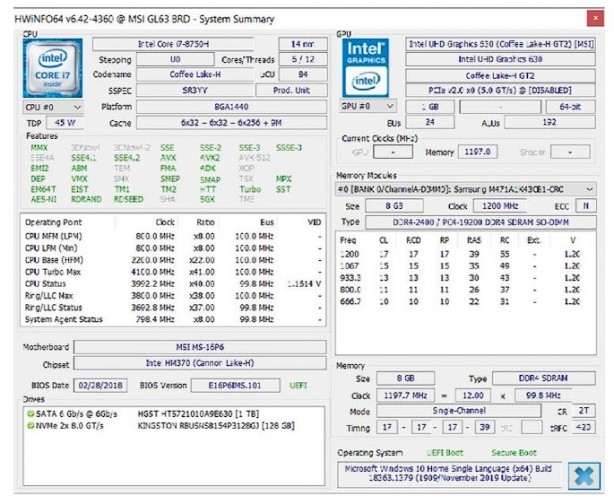Image resolution: width=614 pixels, height=504 pixels.
Task: Click the Prod. Unit button
Action: [x=298, y=89]
